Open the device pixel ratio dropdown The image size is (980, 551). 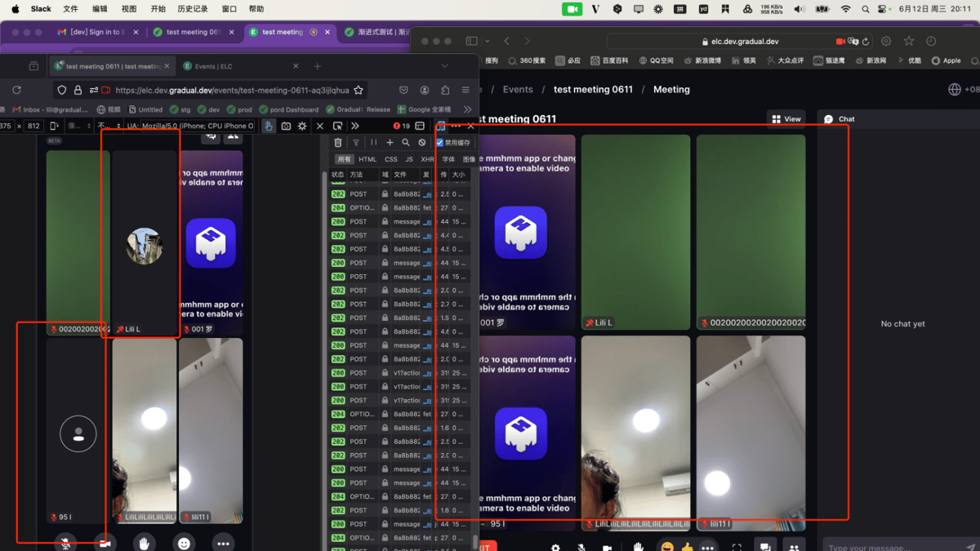click(79, 127)
